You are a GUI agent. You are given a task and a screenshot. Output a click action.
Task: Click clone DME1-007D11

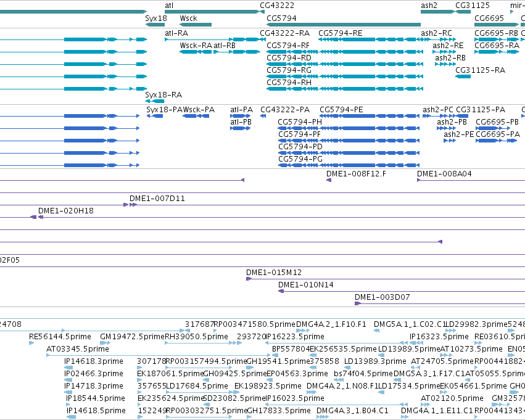(157, 199)
